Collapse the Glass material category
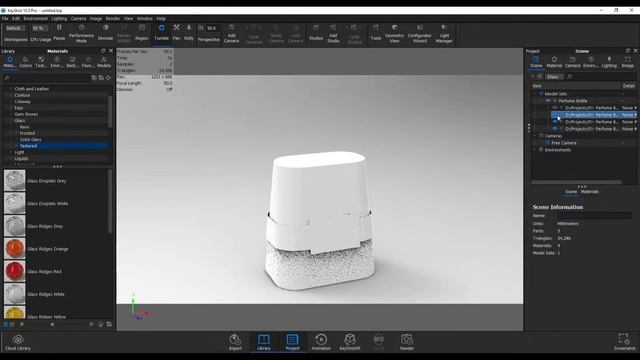 coord(11,121)
